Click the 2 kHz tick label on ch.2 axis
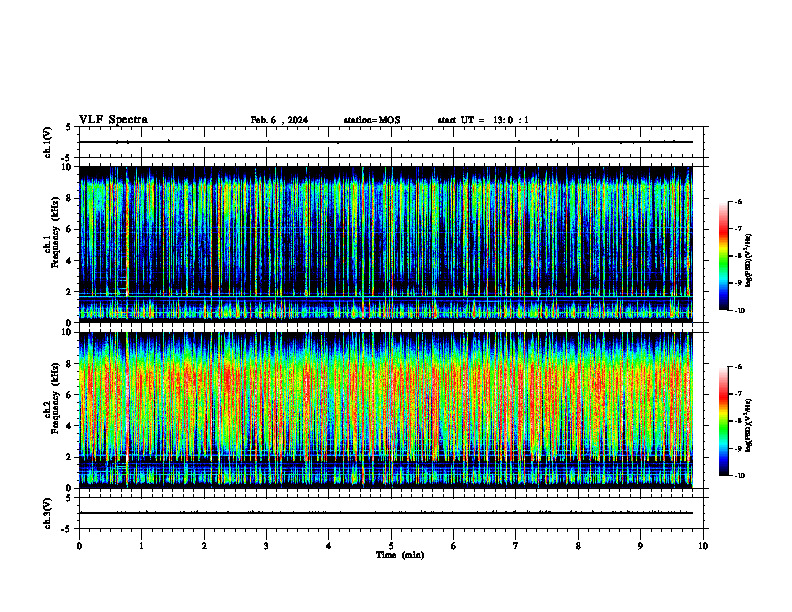The height and width of the screenshot is (612, 792). click(70, 457)
